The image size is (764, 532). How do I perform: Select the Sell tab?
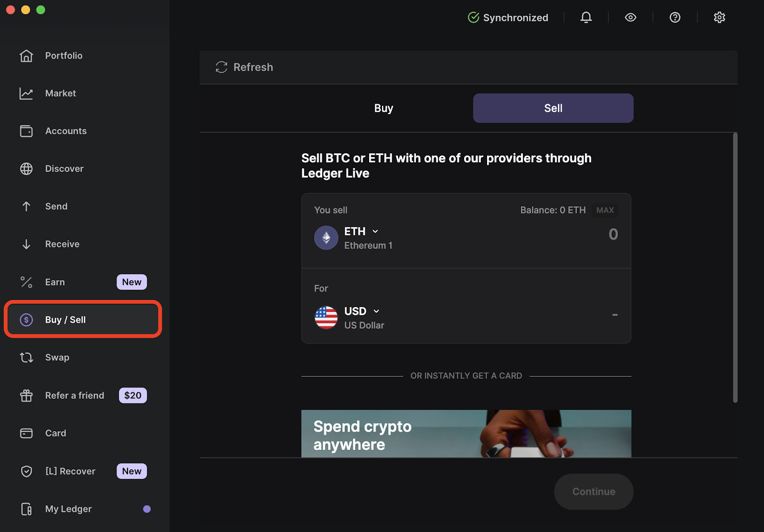(552, 108)
